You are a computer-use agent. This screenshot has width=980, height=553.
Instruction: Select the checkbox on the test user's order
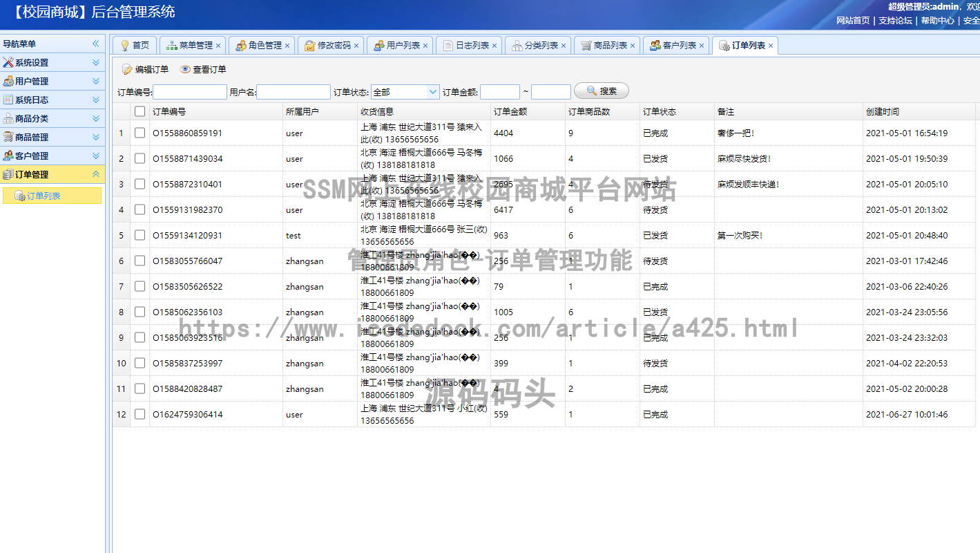click(x=140, y=235)
